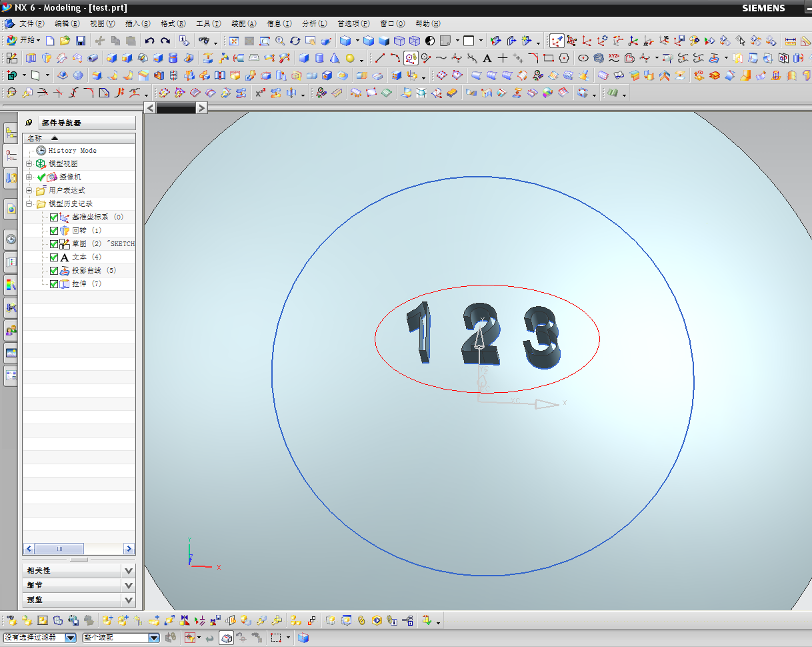Collapse the 模型历史记录 tree node
The image size is (812, 647).
click(x=29, y=204)
